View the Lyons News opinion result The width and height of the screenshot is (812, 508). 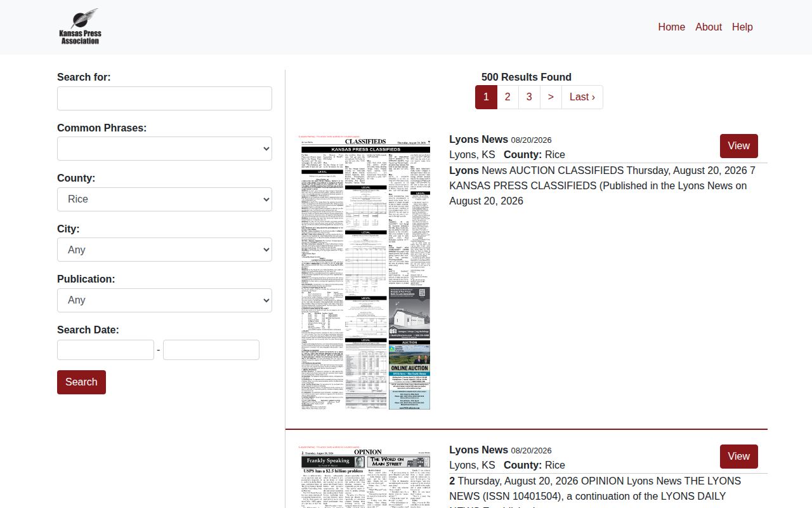click(x=738, y=457)
